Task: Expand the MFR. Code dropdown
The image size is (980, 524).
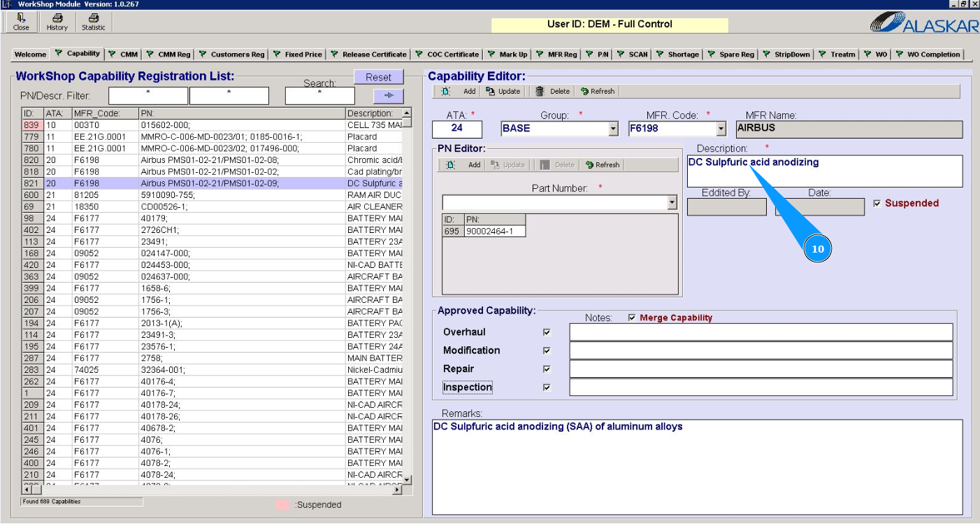Action: [721, 129]
